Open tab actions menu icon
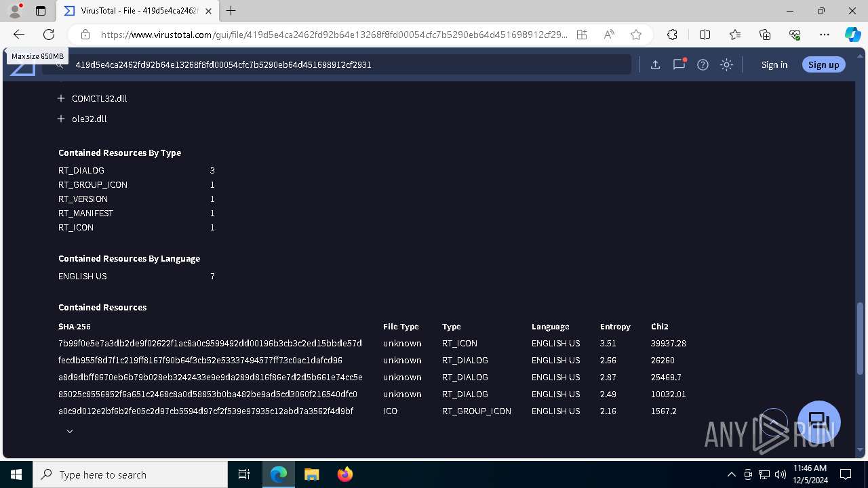Image resolution: width=868 pixels, height=488 pixels. click(x=41, y=11)
